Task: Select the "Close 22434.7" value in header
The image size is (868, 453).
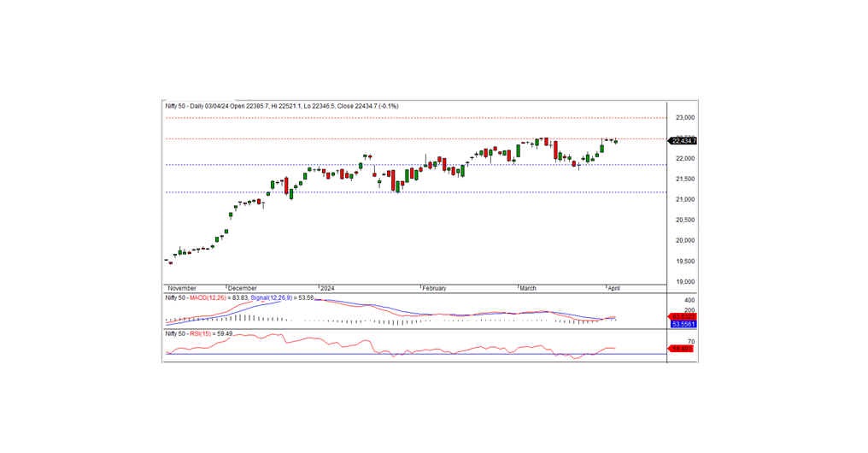Action: [357, 106]
